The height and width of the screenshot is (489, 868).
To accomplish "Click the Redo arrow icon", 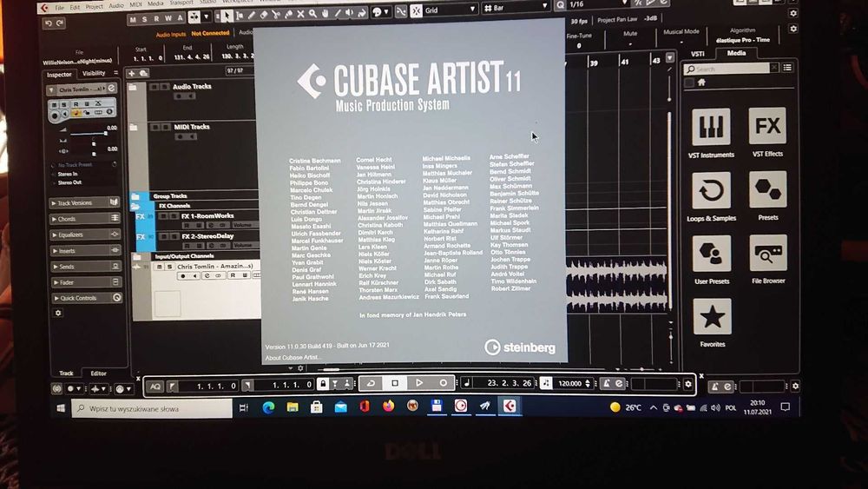I will point(59,23).
